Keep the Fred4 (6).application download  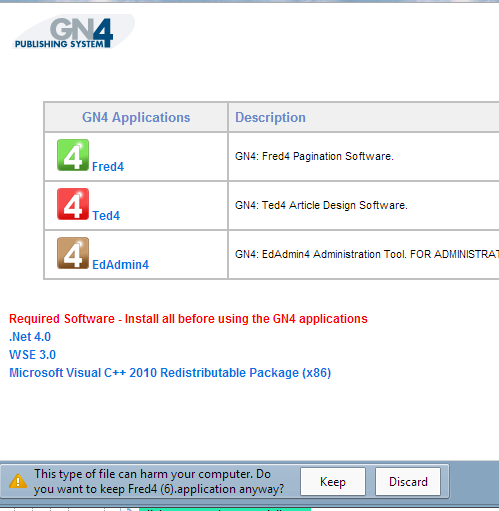333,482
